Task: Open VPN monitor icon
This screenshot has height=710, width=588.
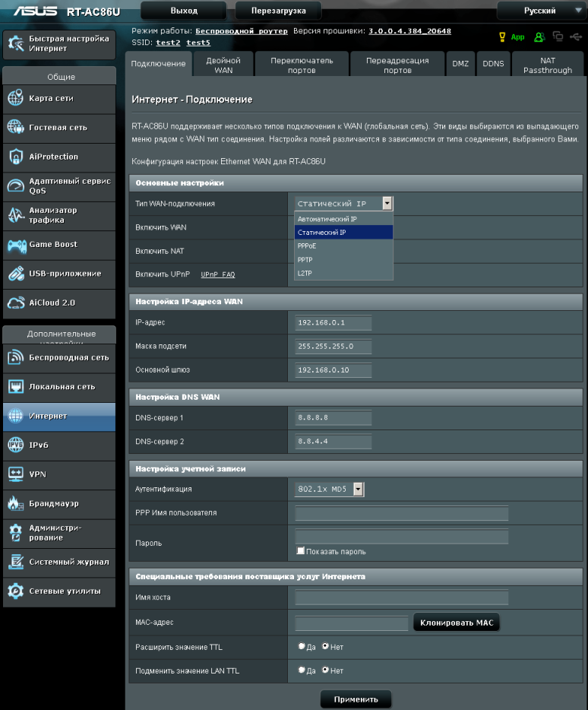Action: pyautogui.click(x=15, y=474)
